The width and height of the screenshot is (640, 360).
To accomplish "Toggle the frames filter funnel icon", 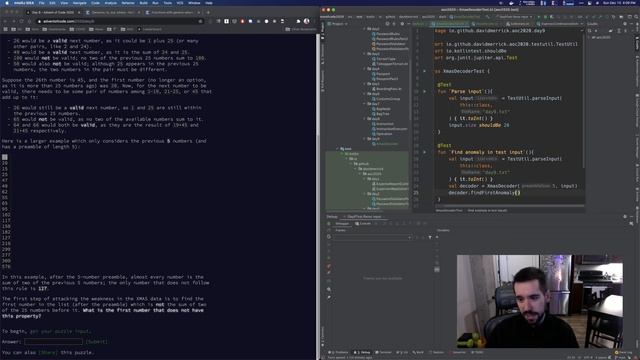I will [x=430, y=237].
